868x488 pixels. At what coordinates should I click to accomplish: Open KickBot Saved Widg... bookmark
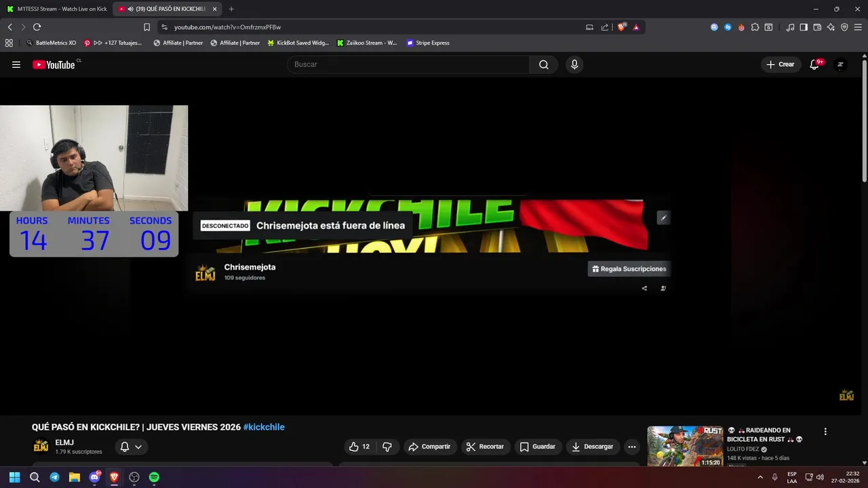298,43
